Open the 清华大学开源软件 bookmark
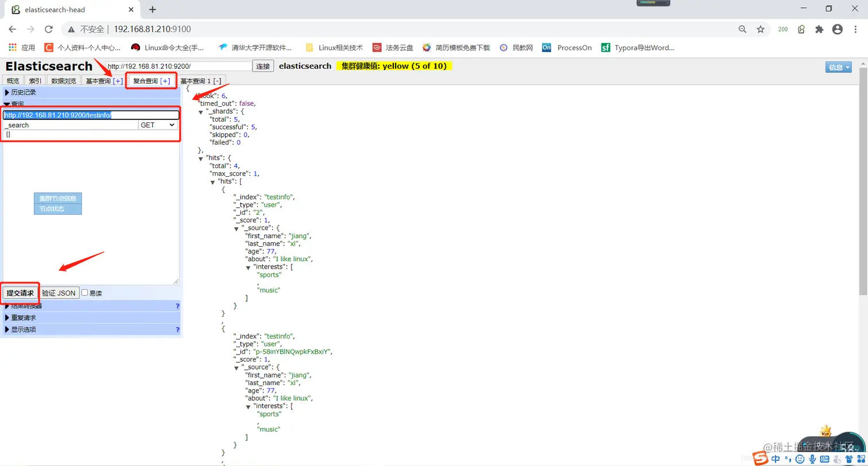This screenshot has height=466, width=868. [x=255, y=48]
